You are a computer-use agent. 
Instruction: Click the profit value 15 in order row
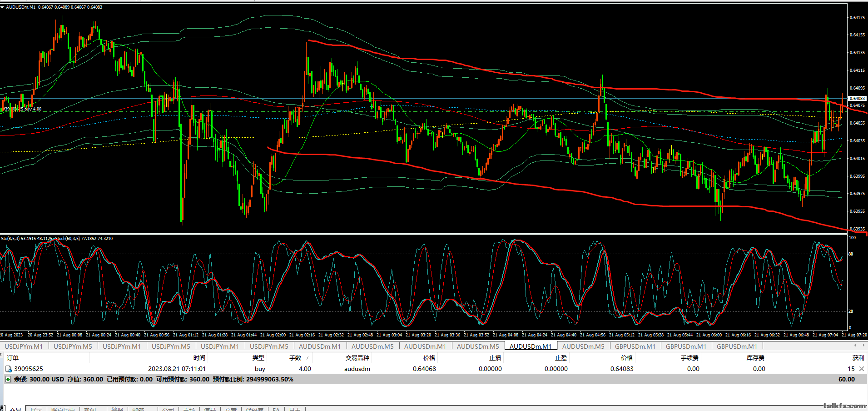point(851,369)
